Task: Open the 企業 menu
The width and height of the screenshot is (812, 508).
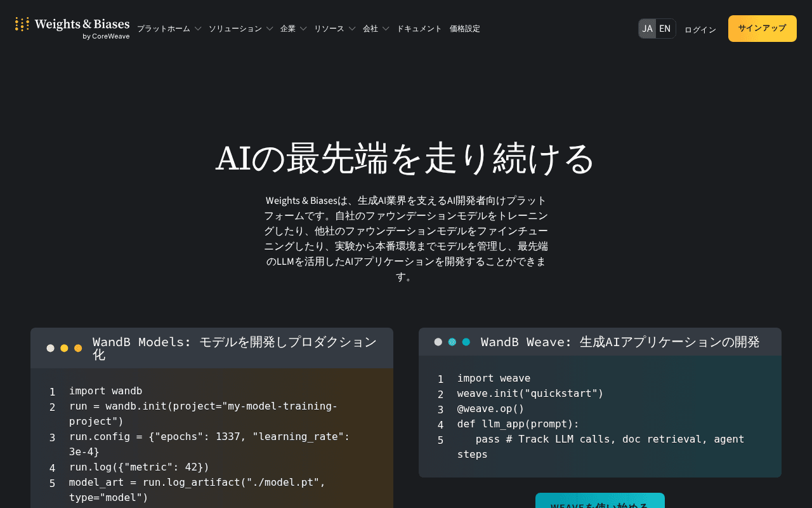Action: (x=288, y=29)
